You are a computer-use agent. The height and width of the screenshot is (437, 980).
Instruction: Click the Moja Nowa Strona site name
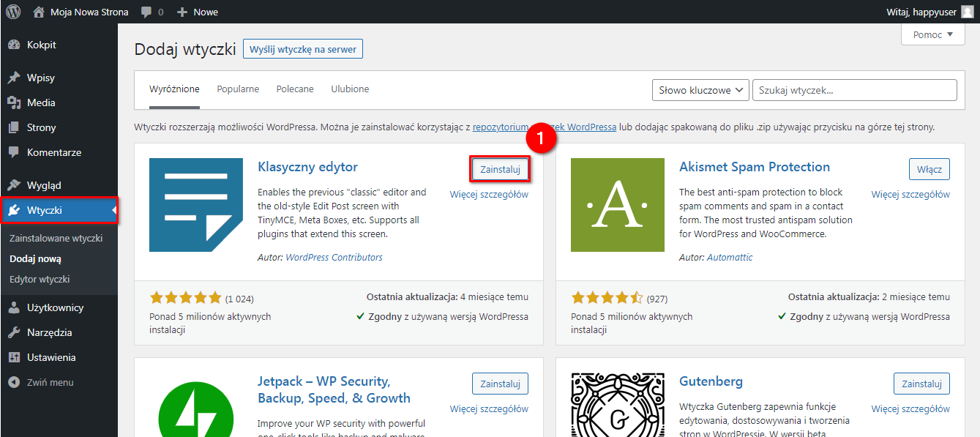pos(89,12)
